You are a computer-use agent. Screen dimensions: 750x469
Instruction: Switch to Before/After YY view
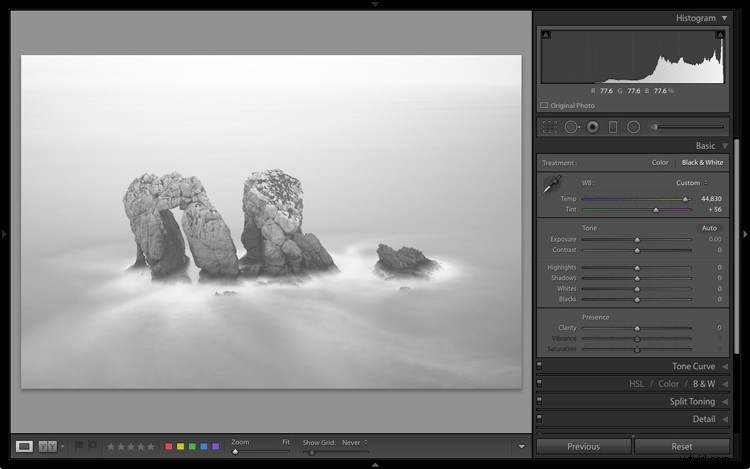[47, 446]
